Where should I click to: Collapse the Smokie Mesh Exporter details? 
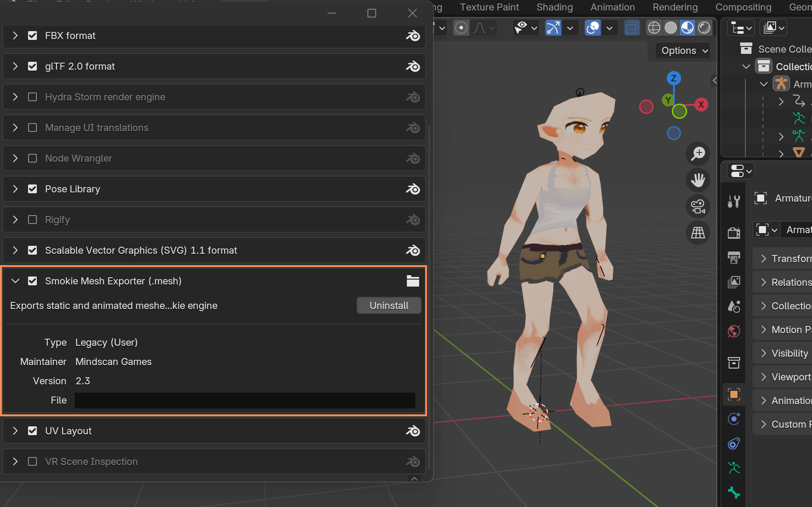click(x=15, y=281)
